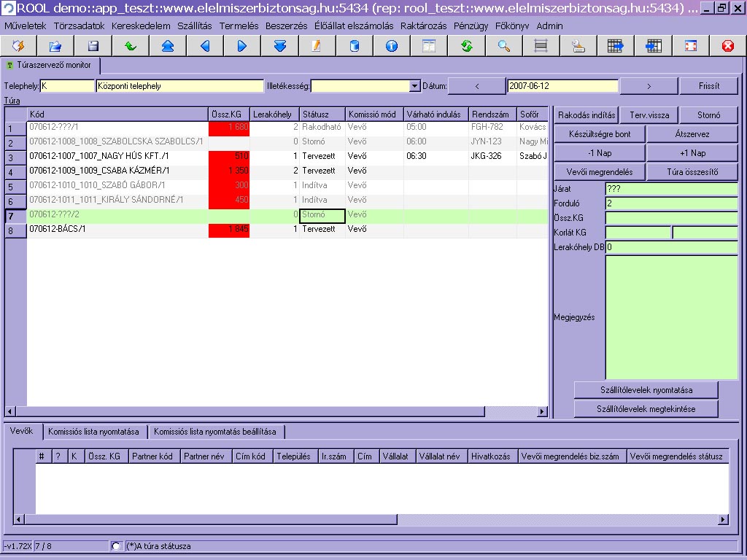
Task: Open the Pénzügy menu
Action: 471,26
